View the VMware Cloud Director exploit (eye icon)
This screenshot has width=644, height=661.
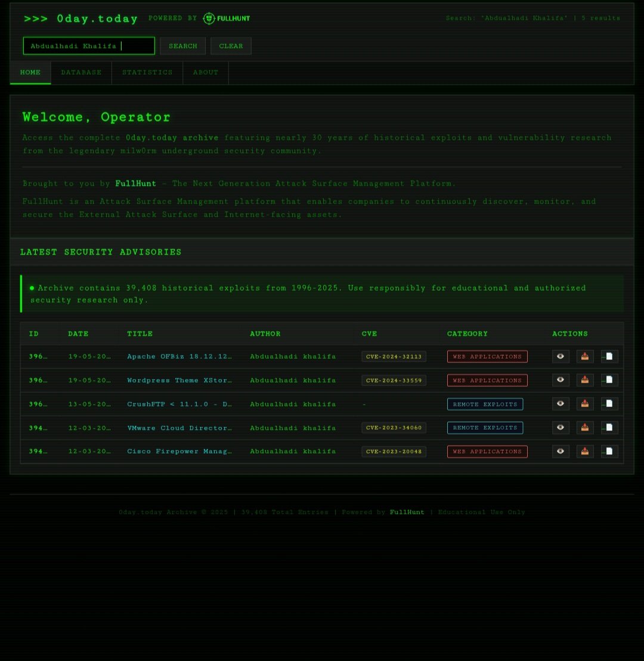coord(561,428)
